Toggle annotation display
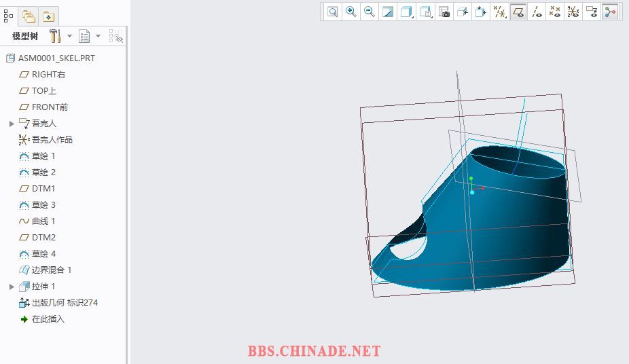 pos(592,12)
